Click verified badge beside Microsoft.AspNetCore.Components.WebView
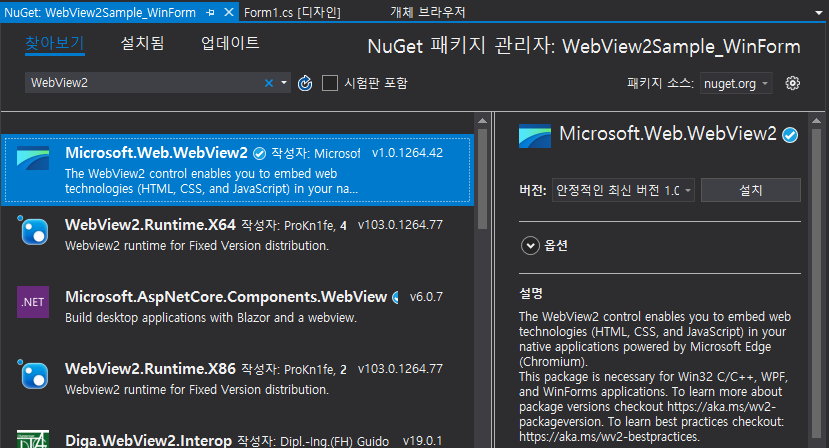This screenshot has height=448, width=829. [x=395, y=298]
